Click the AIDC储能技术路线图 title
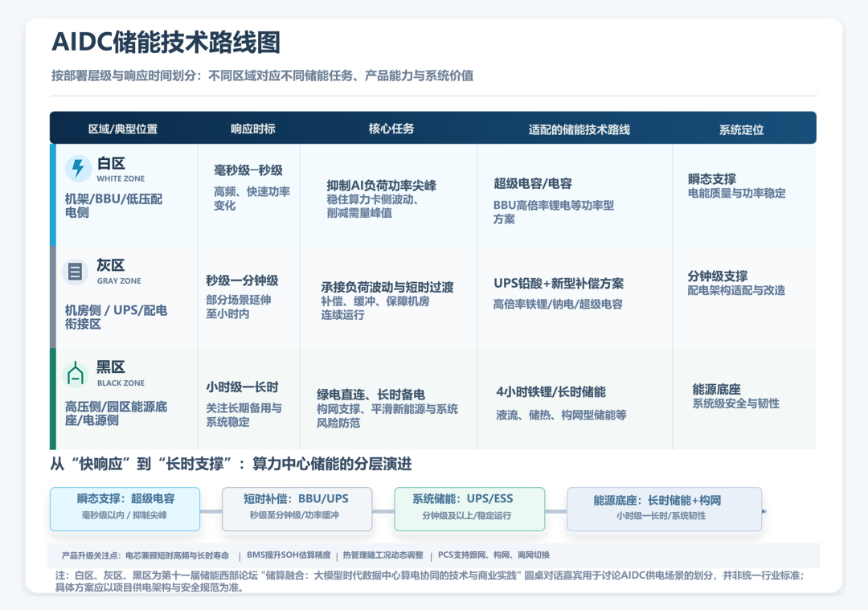 tap(166, 43)
